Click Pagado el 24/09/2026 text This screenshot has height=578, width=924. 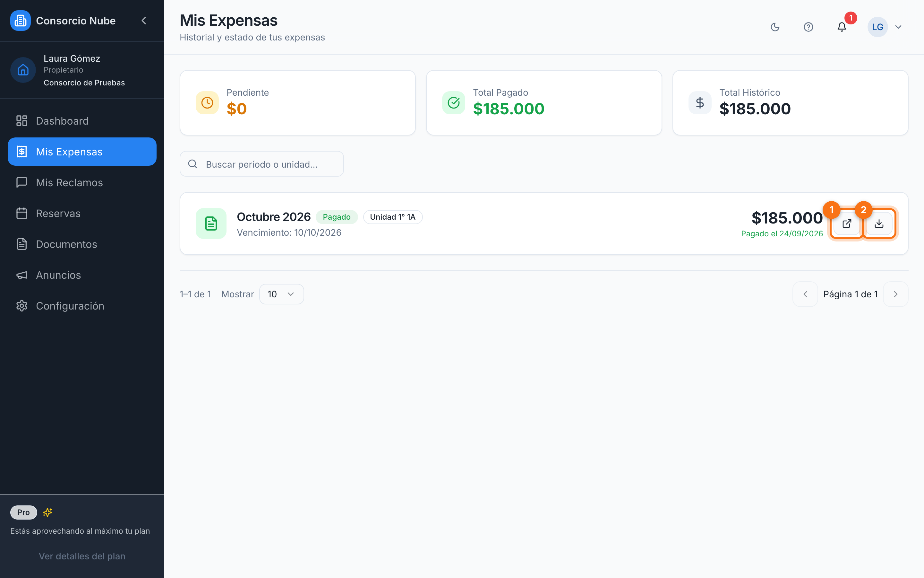tap(782, 233)
